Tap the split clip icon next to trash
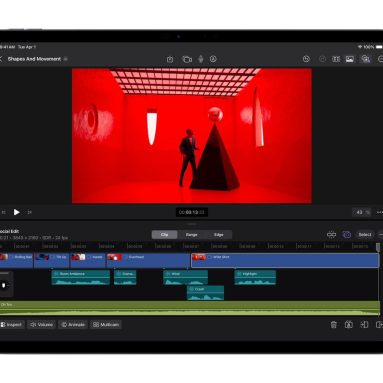 pos(349,325)
